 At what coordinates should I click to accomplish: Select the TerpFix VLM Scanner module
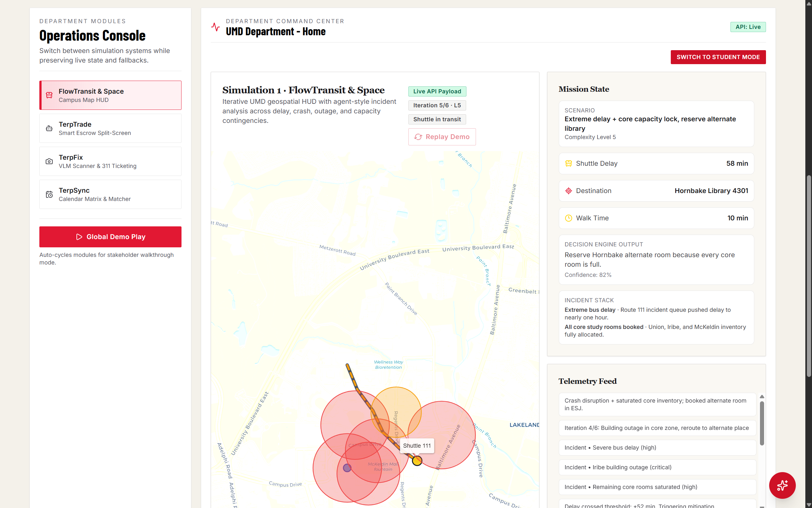click(x=110, y=161)
